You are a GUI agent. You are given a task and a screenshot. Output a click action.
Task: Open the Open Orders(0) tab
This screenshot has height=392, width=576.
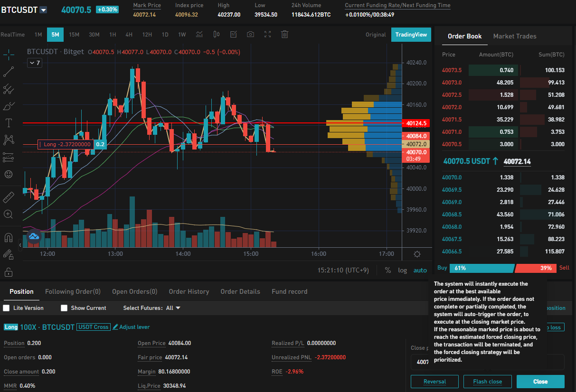click(134, 291)
